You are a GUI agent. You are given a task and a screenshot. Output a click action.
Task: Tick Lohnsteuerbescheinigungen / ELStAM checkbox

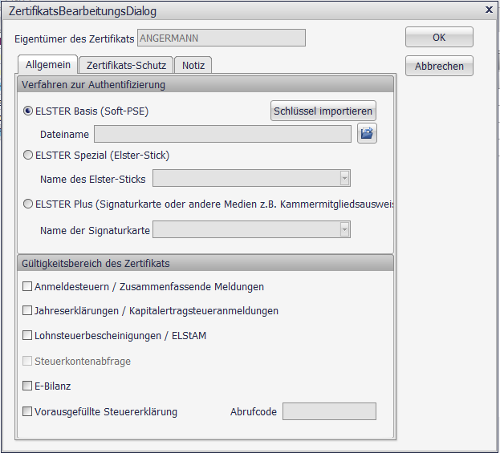[27, 335]
